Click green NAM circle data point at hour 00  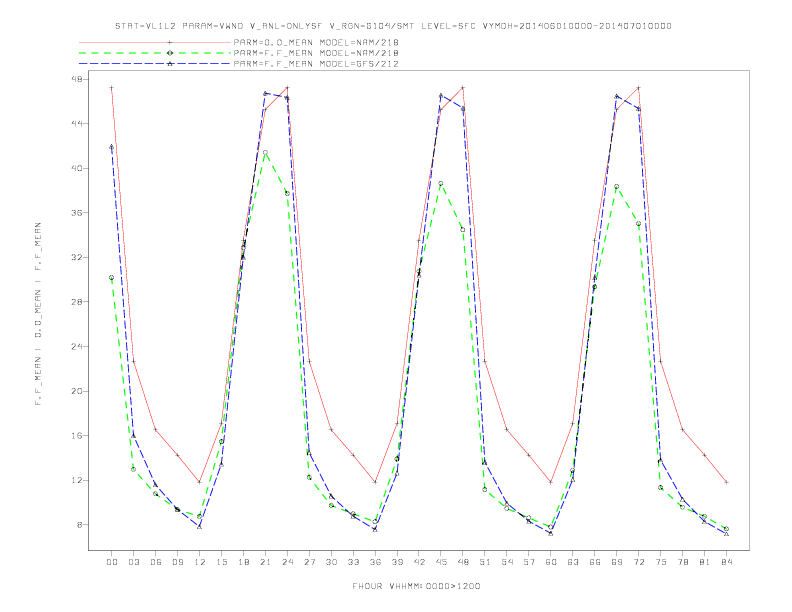[x=112, y=278]
